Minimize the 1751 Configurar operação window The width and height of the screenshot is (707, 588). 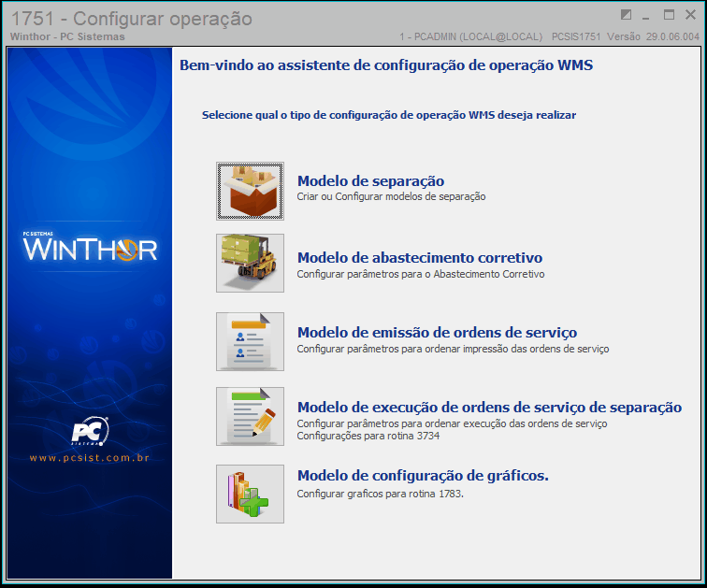tap(645, 17)
